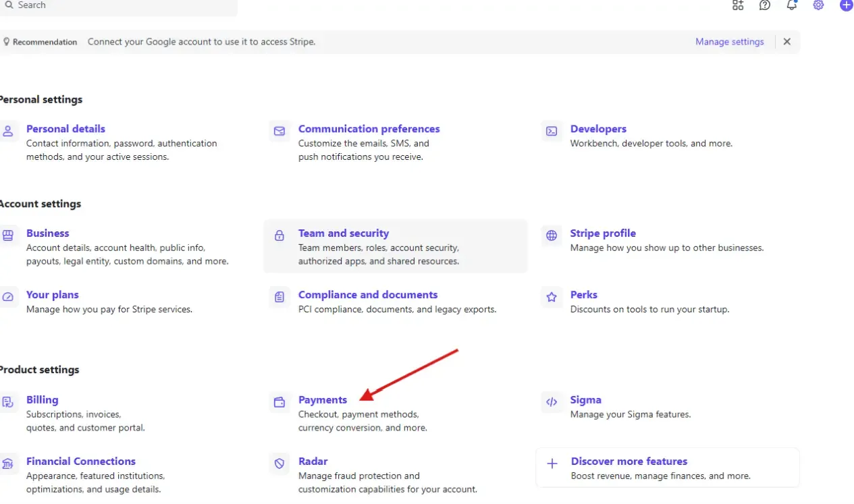Click the settings gear icon
854x504 pixels.
(x=818, y=5)
